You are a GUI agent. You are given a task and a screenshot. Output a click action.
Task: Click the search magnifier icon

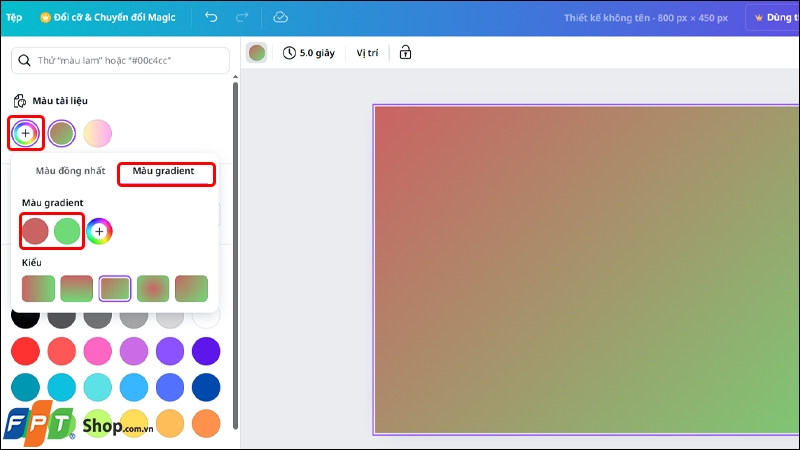(x=24, y=60)
